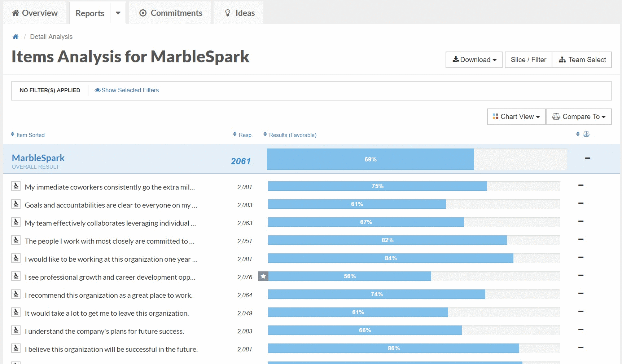The height and width of the screenshot is (364, 622).
Task: Switch to the Overview tab
Action: [x=35, y=13]
